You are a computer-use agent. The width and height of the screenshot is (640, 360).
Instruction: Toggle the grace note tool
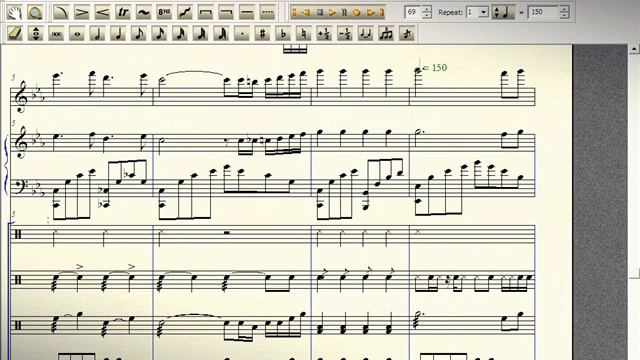tap(407, 33)
